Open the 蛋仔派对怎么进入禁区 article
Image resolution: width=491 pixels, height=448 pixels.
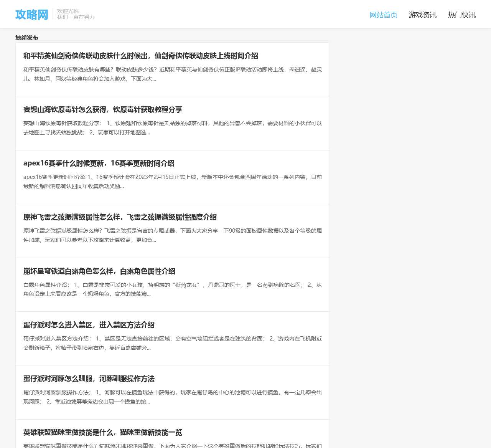[89, 325]
